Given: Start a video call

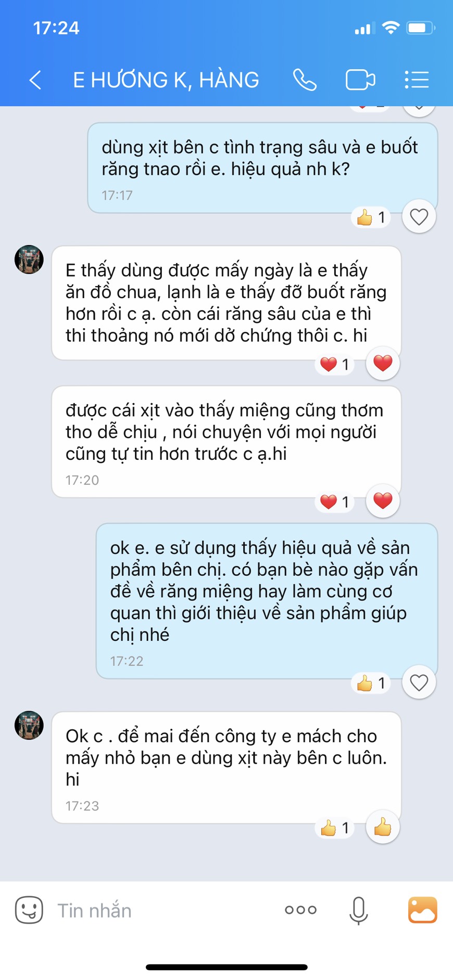Looking at the screenshot, I should [x=360, y=80].
